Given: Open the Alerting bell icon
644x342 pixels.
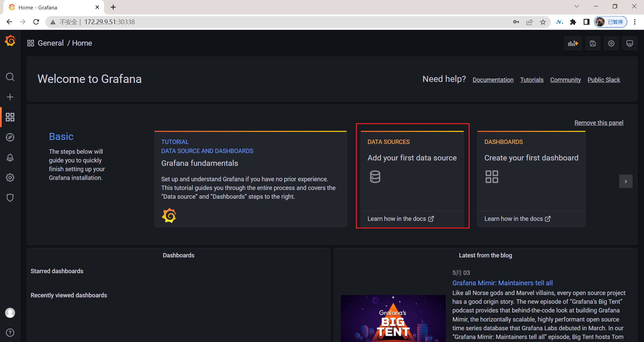Looking at the screenshot, I should click(10, 157).
